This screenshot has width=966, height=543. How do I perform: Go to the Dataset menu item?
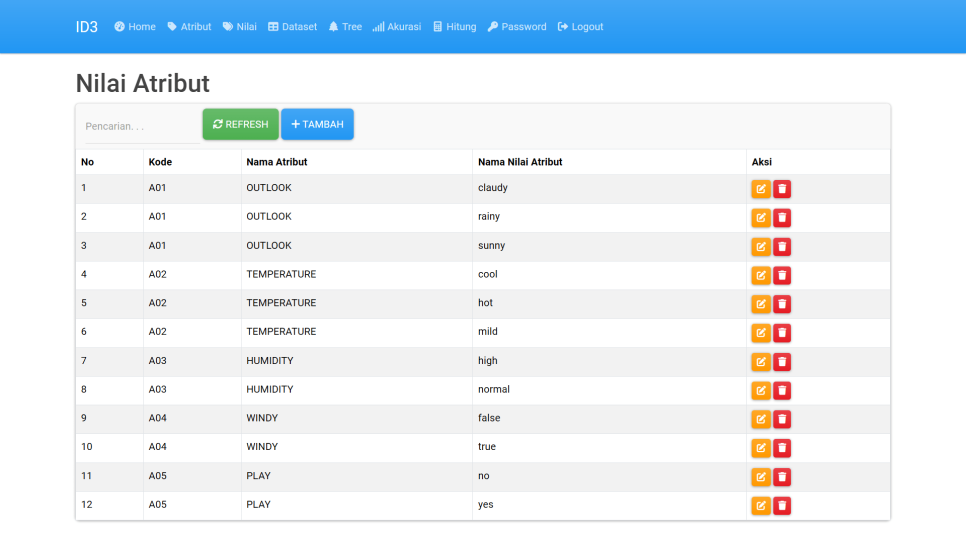point(292,27)
